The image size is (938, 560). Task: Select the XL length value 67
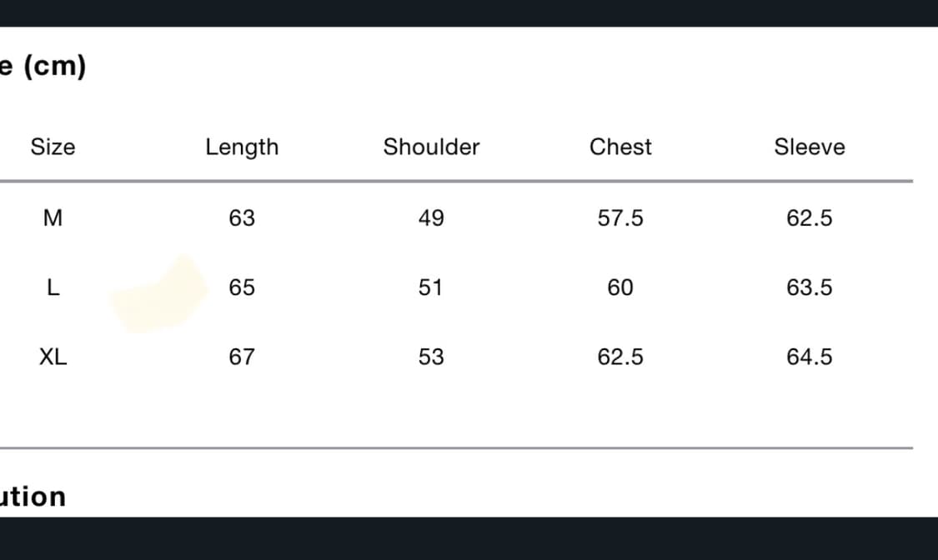(x=242, y=357)
